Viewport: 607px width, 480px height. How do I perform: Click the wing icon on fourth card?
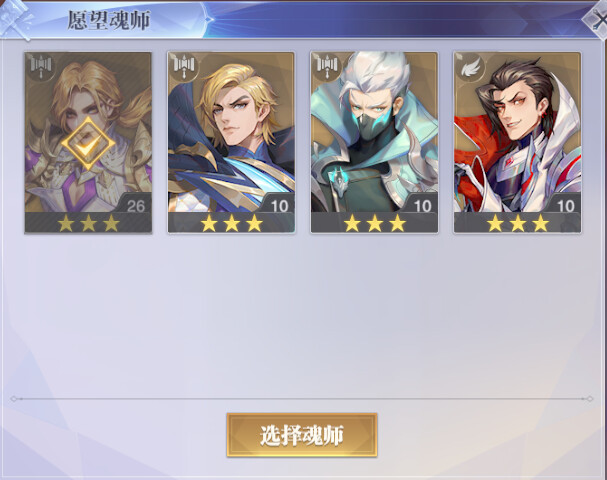(470, 67)
